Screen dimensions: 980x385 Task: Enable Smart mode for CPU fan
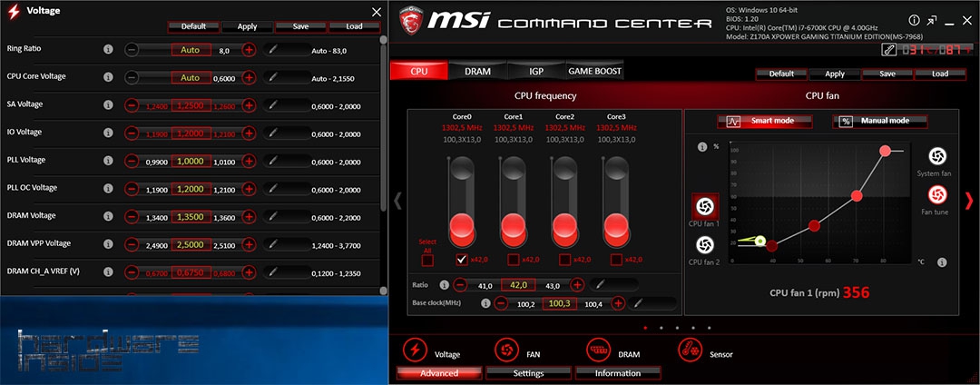[765, 122]
